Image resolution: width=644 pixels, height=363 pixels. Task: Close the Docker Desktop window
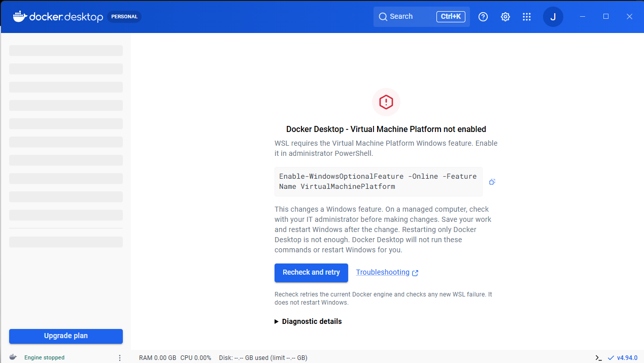[630, 17]
